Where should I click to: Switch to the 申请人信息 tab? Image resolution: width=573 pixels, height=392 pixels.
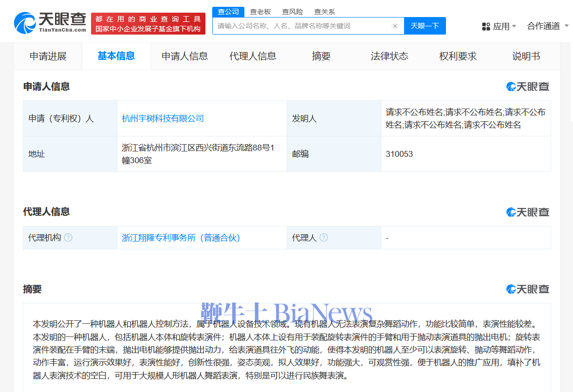tap(185, 56)
